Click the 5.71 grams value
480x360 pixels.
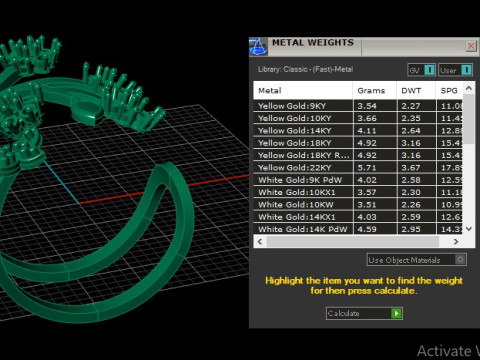click(367, 168)
